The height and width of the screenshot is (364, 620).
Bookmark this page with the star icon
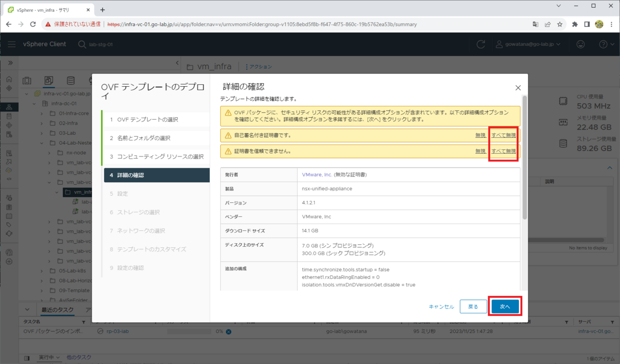(560, 24)
